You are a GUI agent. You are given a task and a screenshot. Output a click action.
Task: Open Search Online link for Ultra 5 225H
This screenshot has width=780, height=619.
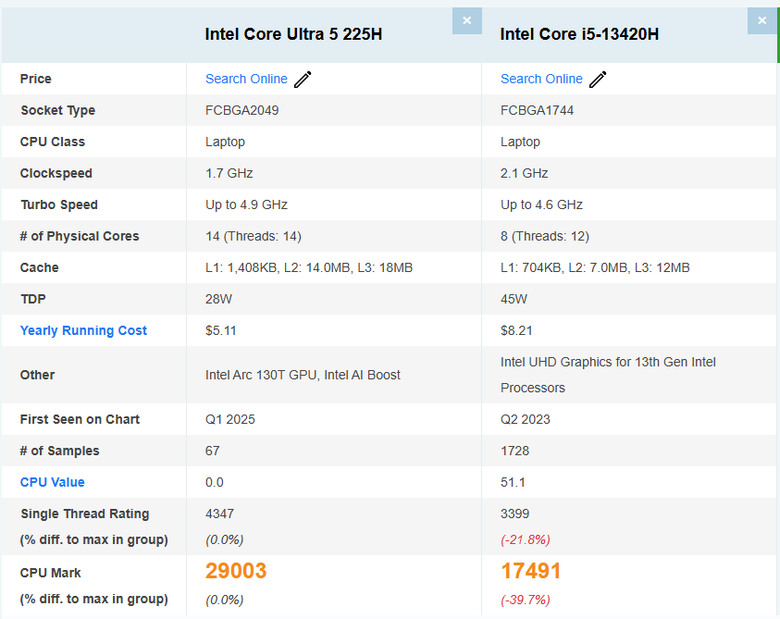point(246,79)
